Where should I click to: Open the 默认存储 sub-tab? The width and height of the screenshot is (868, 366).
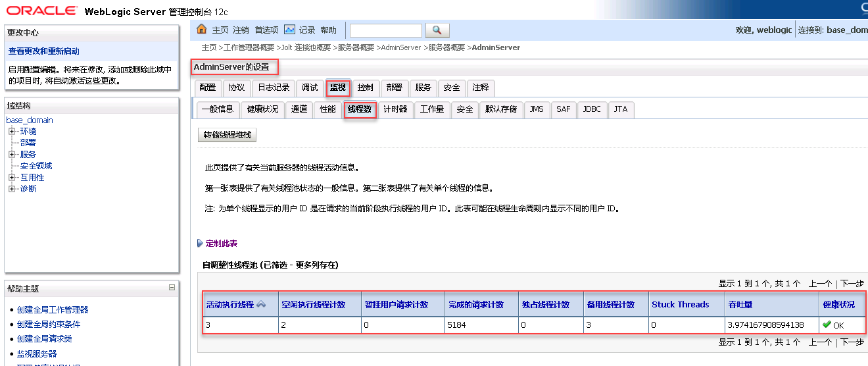(501, 109)
